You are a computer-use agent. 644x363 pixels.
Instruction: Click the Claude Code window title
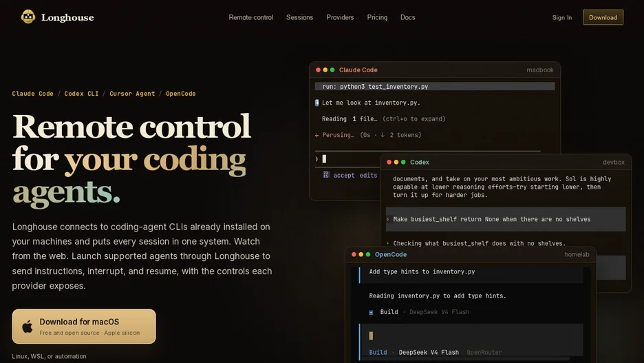(358, 70)
